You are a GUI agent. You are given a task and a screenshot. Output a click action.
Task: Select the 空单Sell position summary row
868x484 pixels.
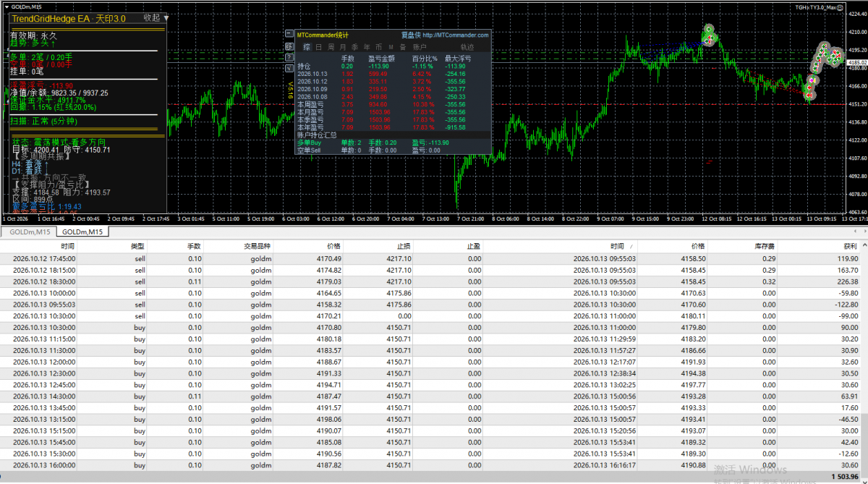pos(393,150)
